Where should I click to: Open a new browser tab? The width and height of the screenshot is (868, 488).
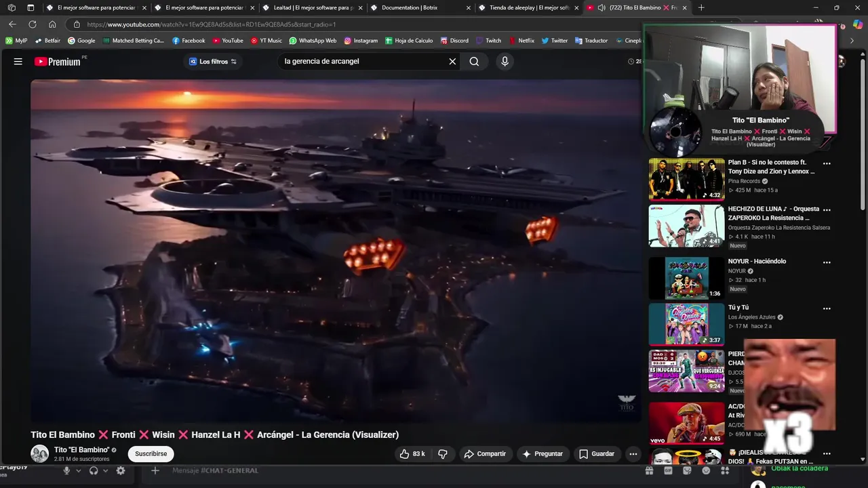(701, 7)
